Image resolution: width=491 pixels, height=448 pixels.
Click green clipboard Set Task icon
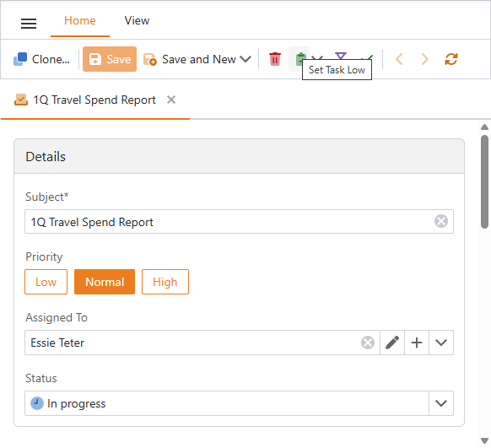click(299, 59)
